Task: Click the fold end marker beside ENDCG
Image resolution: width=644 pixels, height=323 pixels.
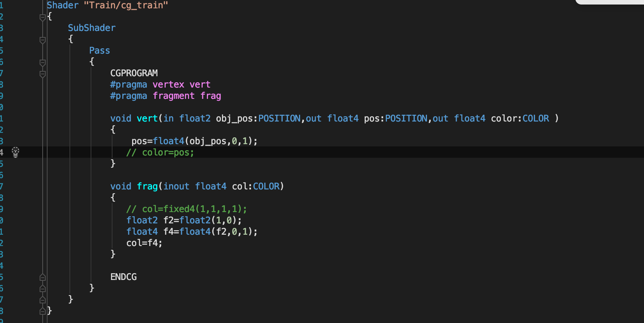Action: point(43,277)
